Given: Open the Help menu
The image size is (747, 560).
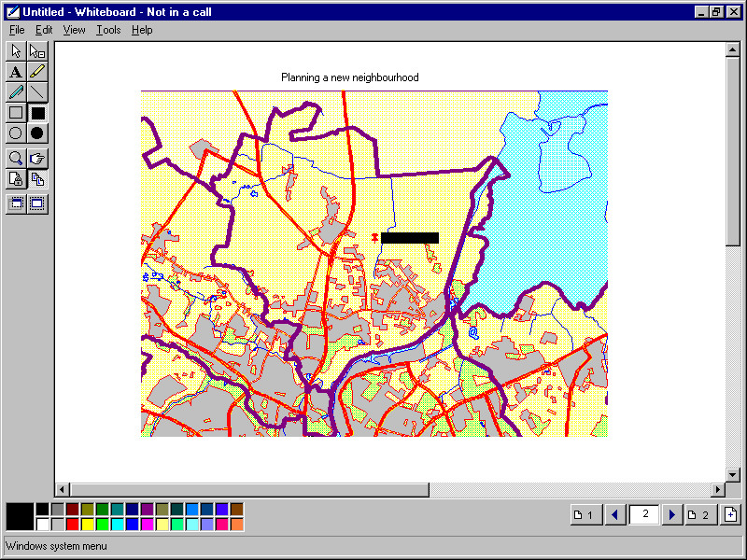Looking at the screenshot, I should point(142,30).
